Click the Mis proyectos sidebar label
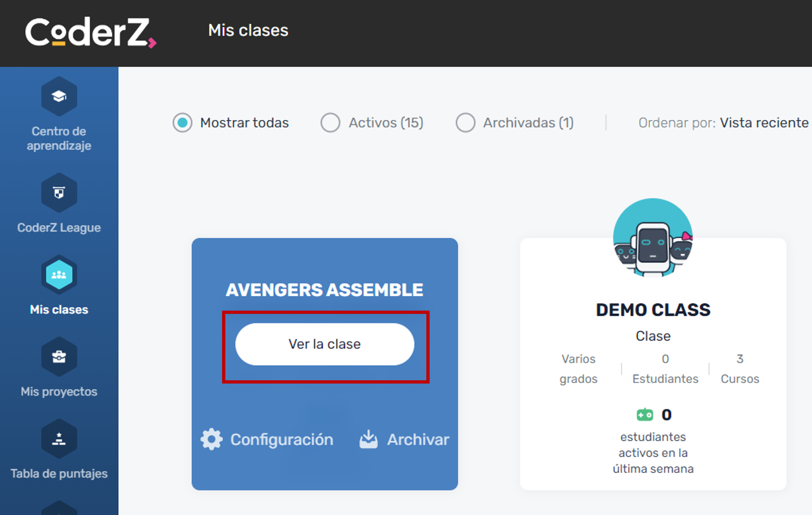Screen dimensions: 812x515 [x=59, y=392]
